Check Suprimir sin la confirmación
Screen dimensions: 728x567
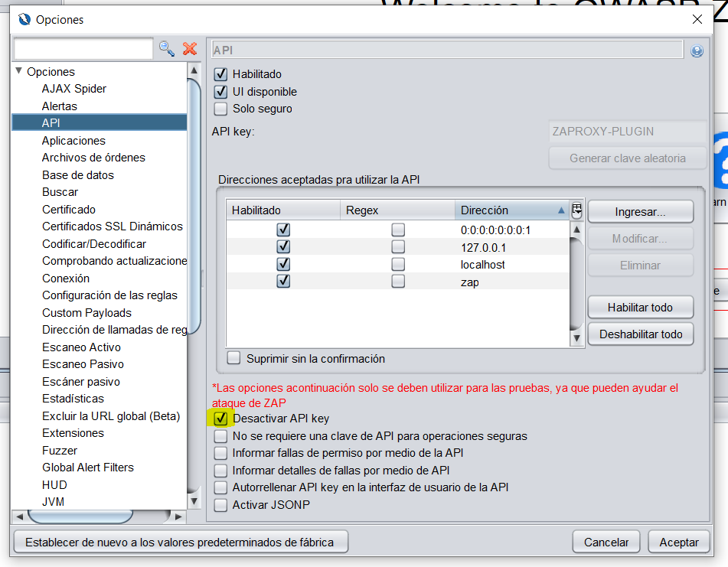233,358
